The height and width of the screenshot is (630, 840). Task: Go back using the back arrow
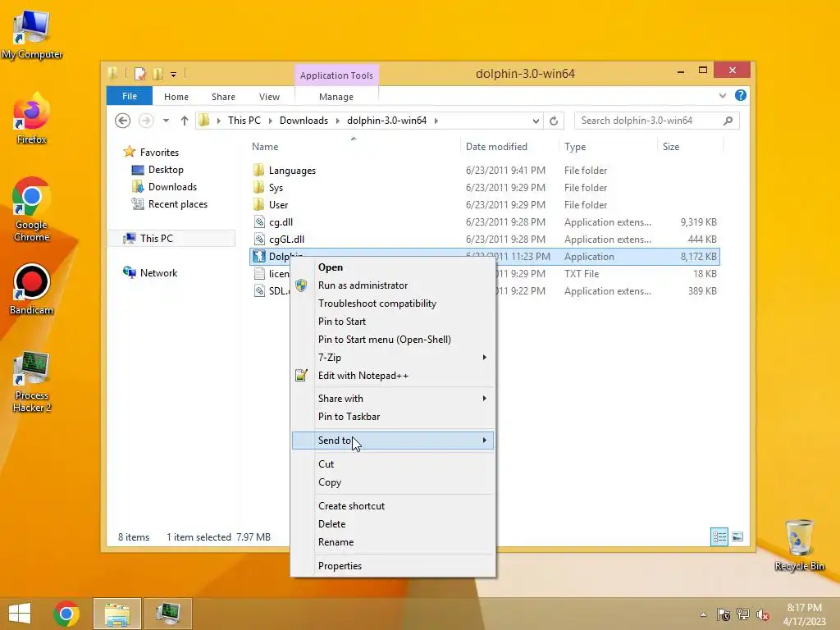point(123,121)
